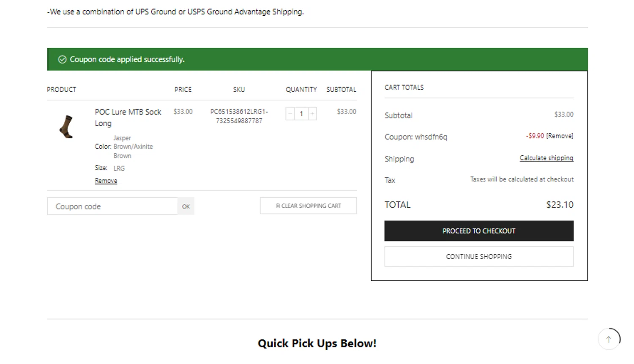Click the Taxes calculated at checkout note
Image resolution: width=634 pixels, height=364 pixels.
click(x=522, y=179)
